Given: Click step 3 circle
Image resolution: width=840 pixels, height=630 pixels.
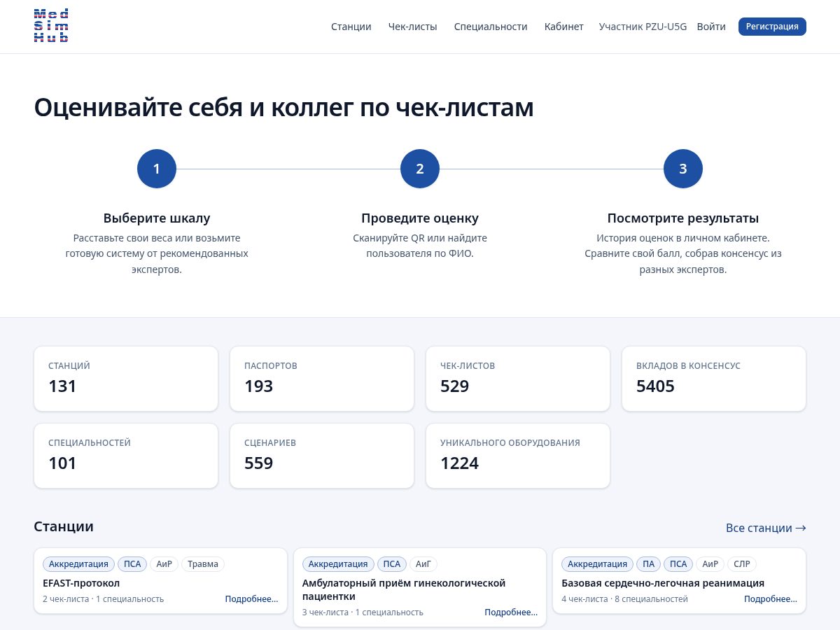Looking at the screenshot, I should point(683,169).
